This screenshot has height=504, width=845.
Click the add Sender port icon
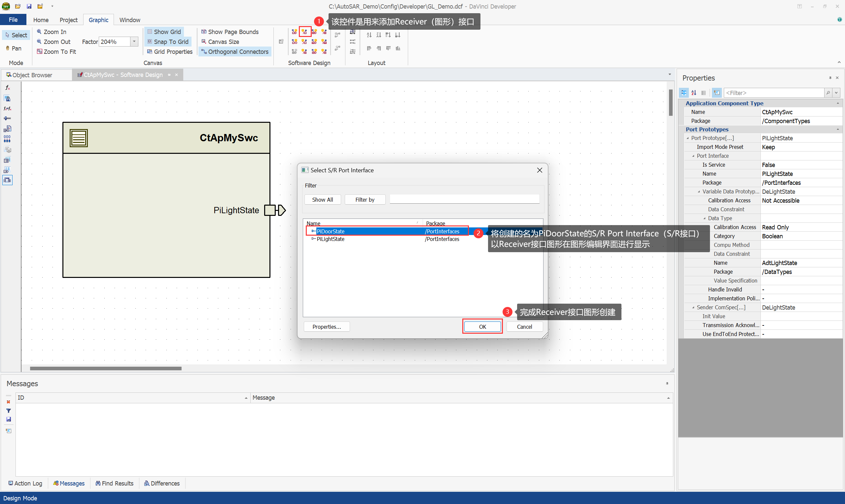(x=294, y=32)
